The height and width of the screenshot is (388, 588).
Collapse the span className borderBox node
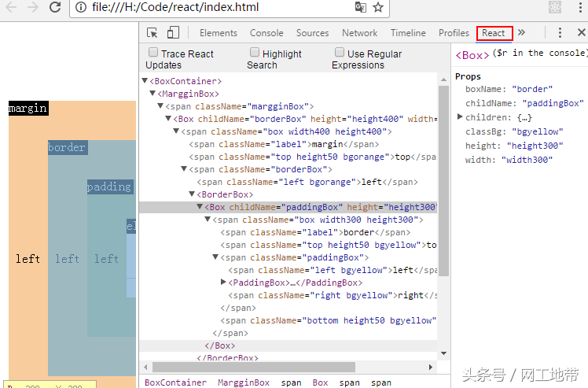184,168
